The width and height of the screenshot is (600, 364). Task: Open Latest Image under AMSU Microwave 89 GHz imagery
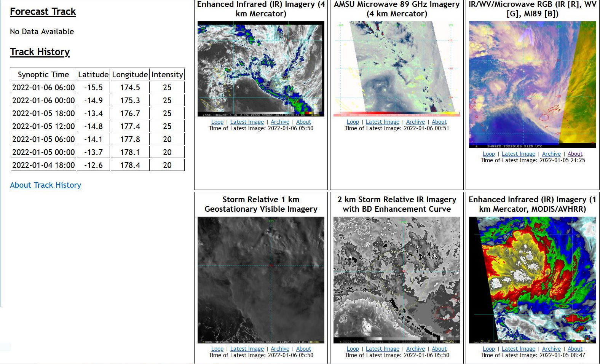383,122
